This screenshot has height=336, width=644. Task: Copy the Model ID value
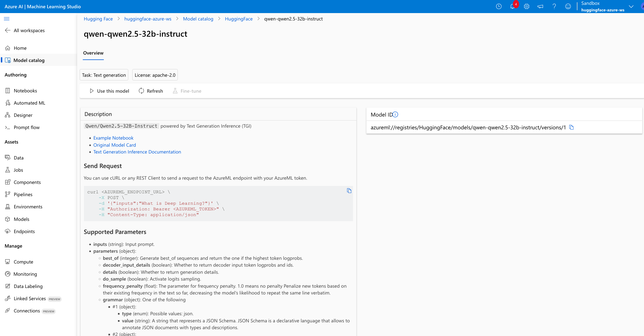[572, 127]
